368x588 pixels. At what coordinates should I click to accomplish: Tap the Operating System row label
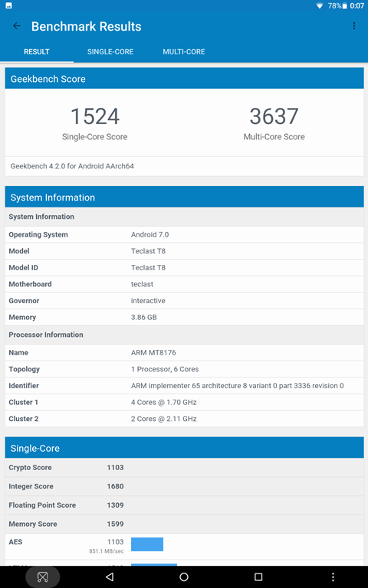(38, 235)
